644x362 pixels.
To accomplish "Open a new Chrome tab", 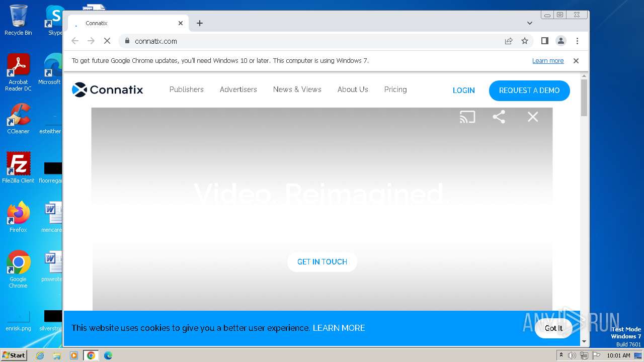I will click(x=200, y=23).
